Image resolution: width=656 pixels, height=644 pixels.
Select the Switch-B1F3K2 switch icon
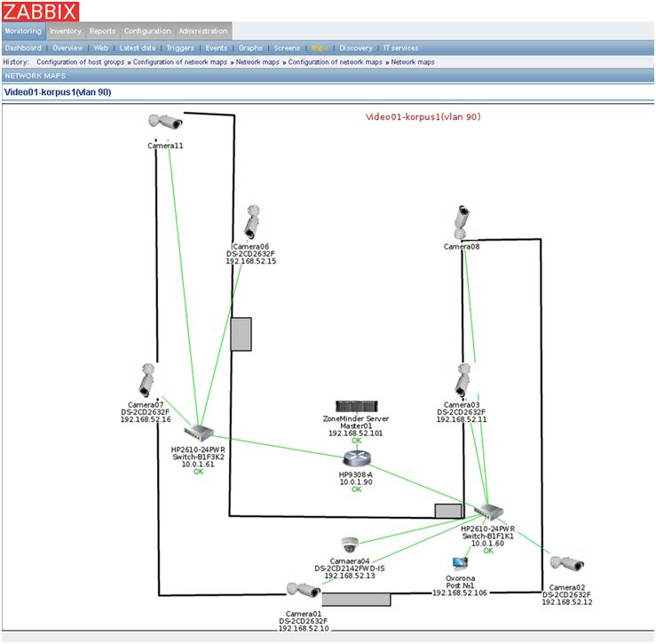(x=199, y=433)
